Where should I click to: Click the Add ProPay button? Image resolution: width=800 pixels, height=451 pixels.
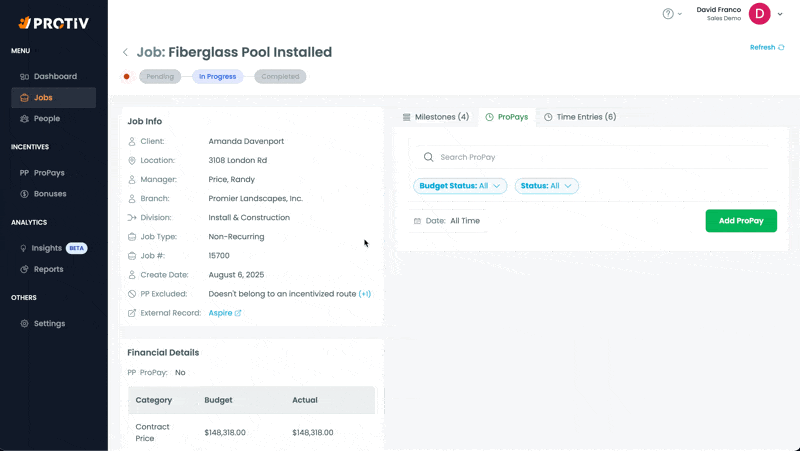point(740,221)
